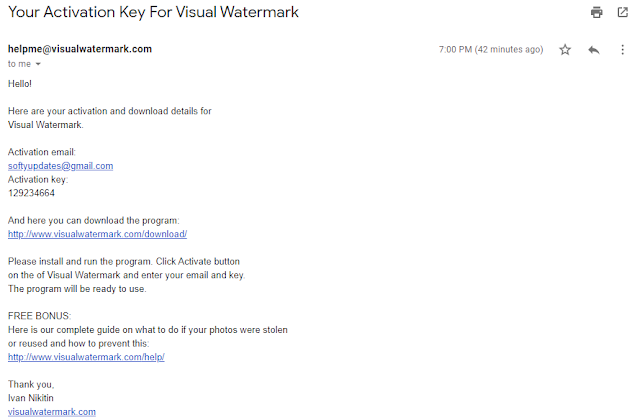The height and width of the screenshot is (420, 640).
Task: Follow the visualwatermark.com/download/ link
Action: tap(98, 234)
